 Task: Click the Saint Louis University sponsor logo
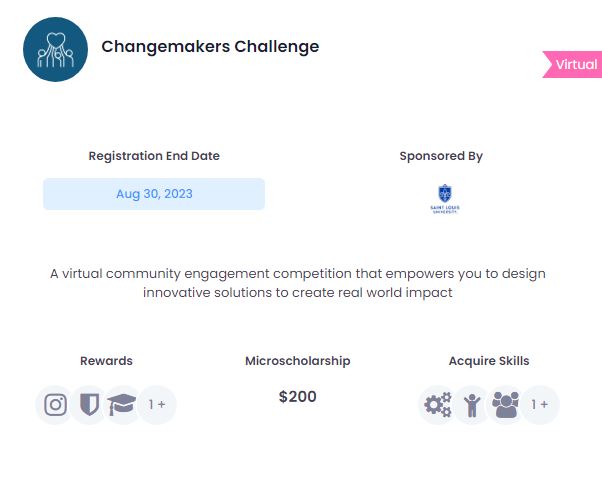tap(445, 199)
